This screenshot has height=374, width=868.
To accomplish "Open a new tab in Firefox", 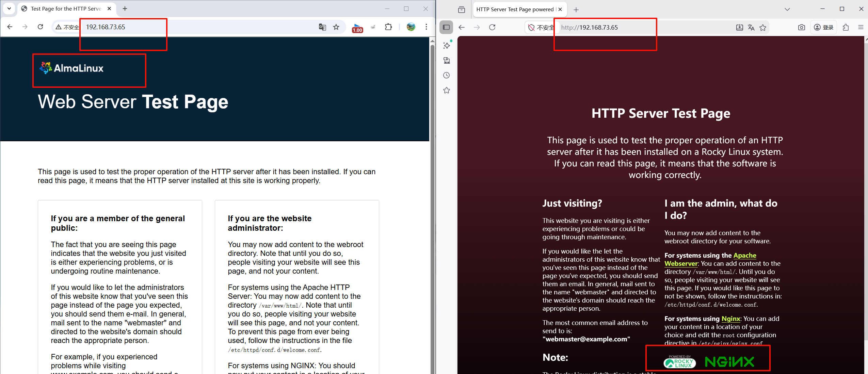I will point(576,10).
